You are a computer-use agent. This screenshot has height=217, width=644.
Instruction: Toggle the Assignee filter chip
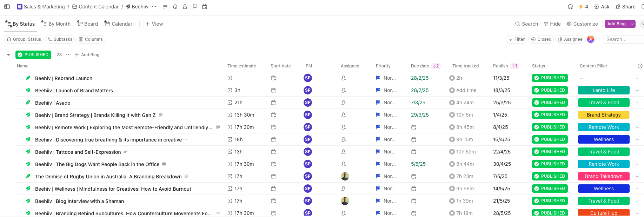tap(570, 39)
